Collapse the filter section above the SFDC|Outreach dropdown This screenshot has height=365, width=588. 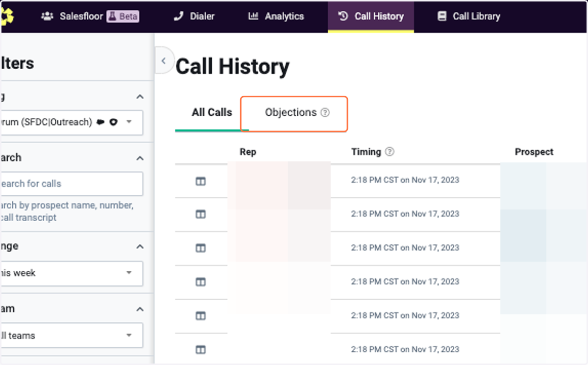[140, 97]
